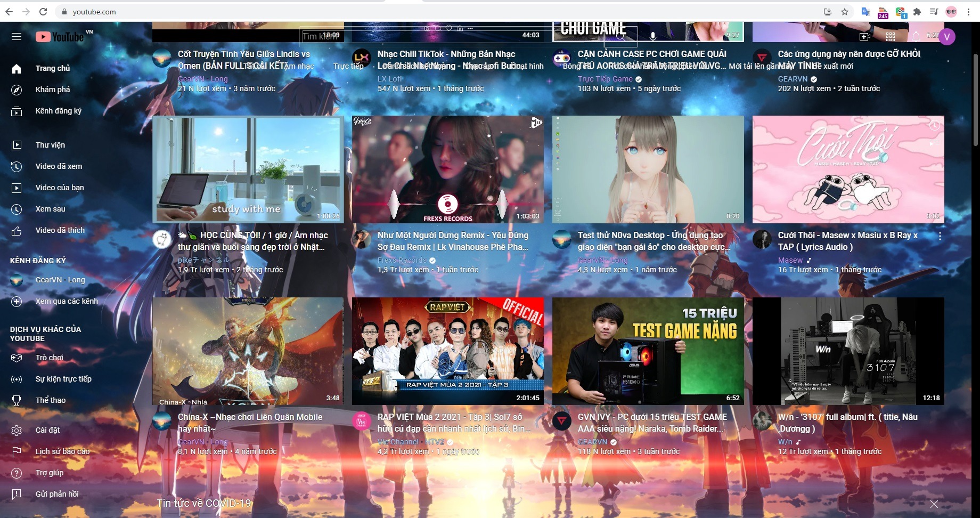This screenshot has height=518, width=980.
Task: Play the '15 TRIỆU TEST GAME NẶNG' thumbnail
Action: (648, 351)
